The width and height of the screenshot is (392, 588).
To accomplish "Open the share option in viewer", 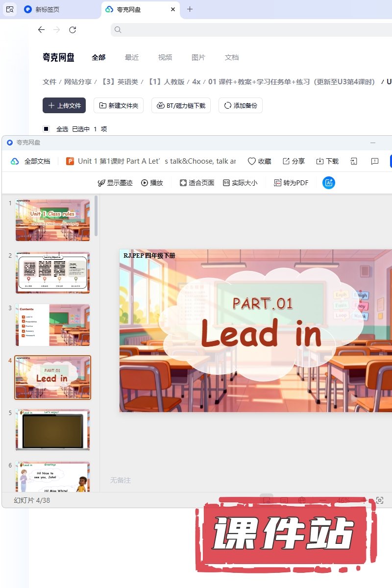I will [294, 161].
